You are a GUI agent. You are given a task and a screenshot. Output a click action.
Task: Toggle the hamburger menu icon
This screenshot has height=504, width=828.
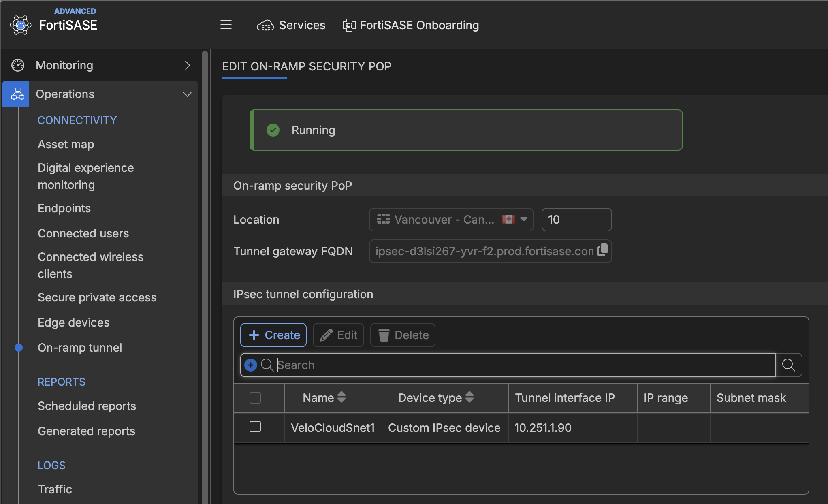click(226, 25)
